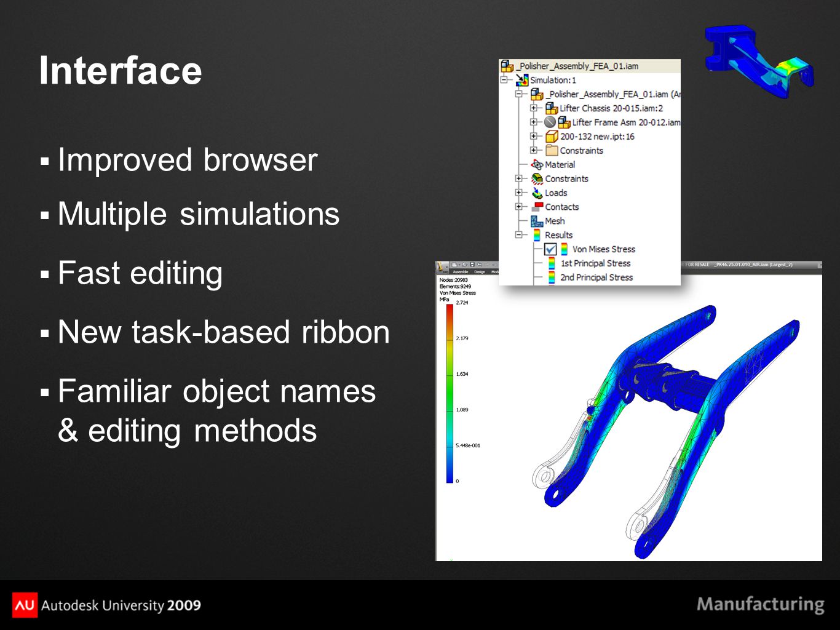The image size is (840, 630).
Task: Click the Mesh grid icon
Action: click(537, 221)
